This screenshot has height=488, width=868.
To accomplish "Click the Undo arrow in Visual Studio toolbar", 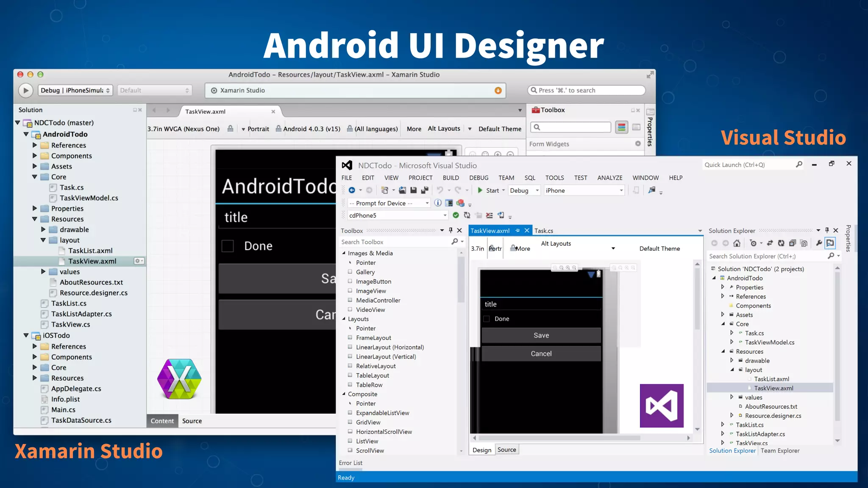I will [x=440, y=190].
